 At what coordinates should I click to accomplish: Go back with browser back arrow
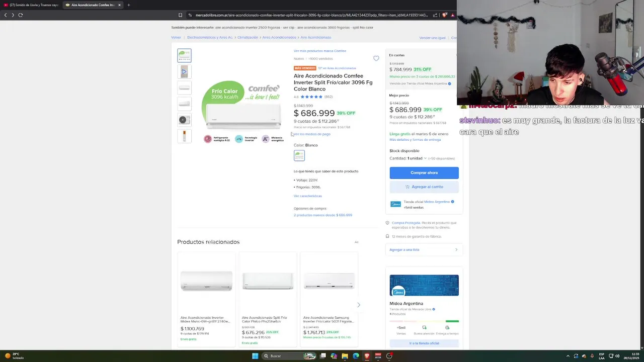coord(6,15)
